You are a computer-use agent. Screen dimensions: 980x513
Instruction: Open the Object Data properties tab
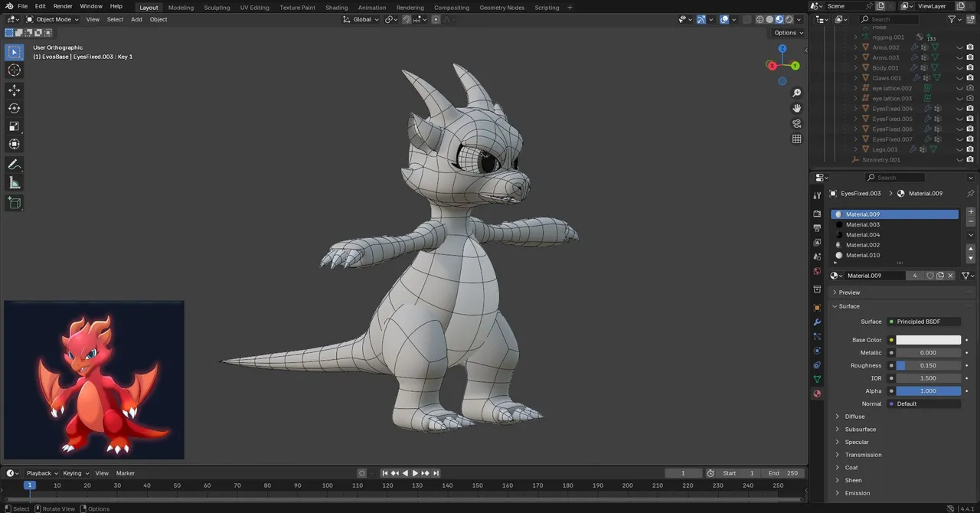[817, 379]
